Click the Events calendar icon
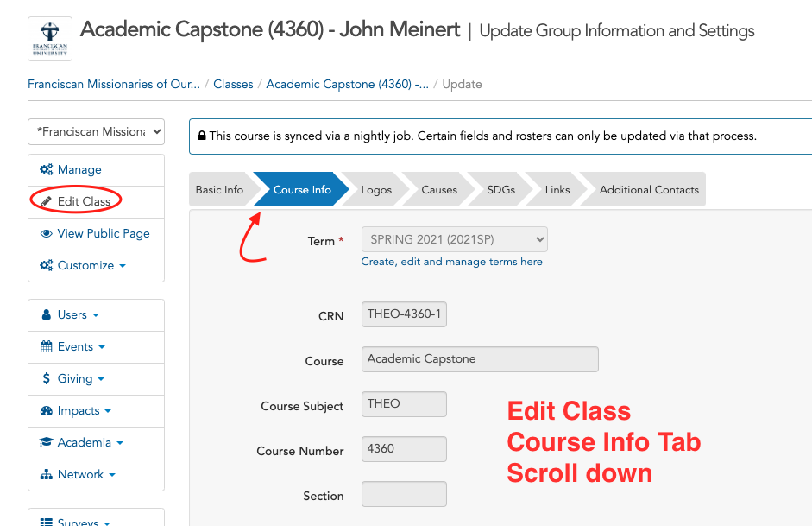The image size is (812, 526). pyautogui.click(x=46, y=346)
